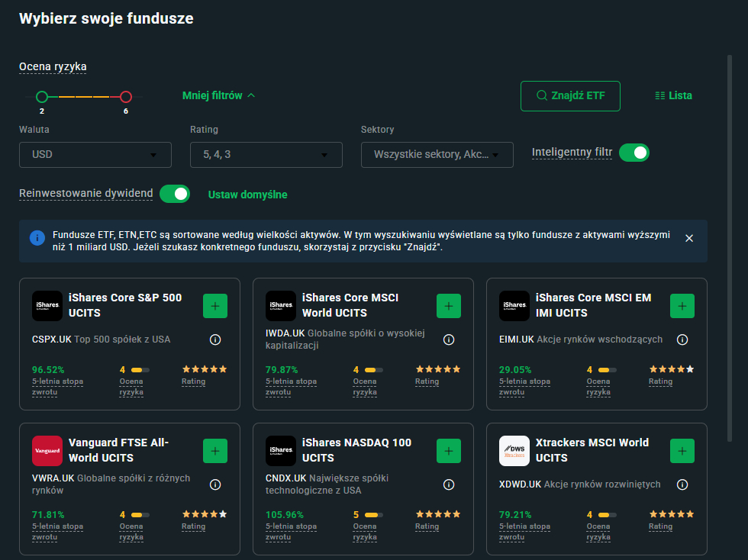The image size is (748, 560).
Task: Open info icon for EIMI.UK fund
Action: [x=682, y=340]
